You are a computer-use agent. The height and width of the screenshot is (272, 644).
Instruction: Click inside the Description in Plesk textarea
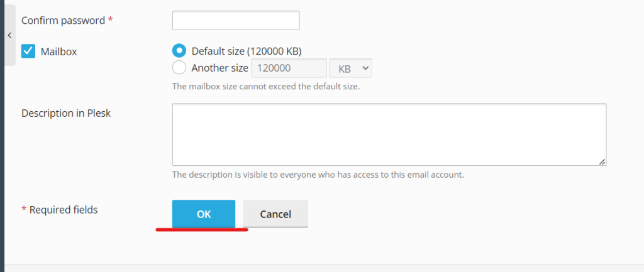389,134
